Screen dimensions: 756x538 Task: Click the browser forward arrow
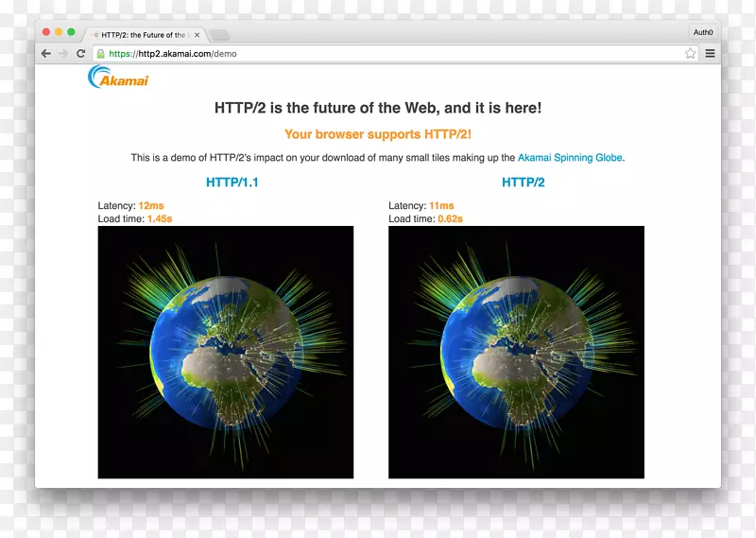click(63, 54)
